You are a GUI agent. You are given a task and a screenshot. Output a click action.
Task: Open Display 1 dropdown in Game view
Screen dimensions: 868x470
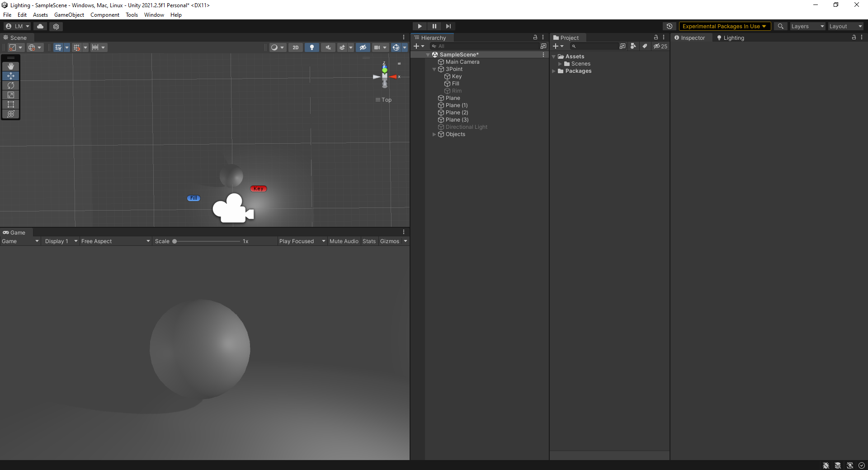tap(61, 241)
